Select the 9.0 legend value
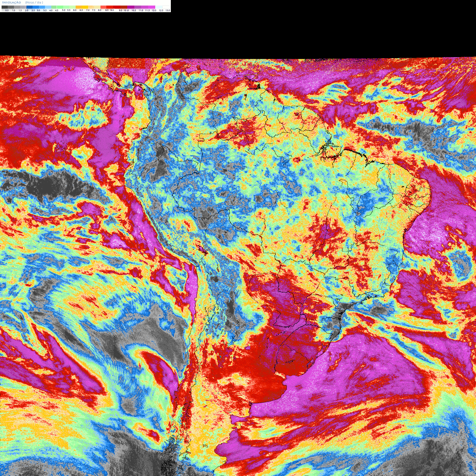This screenshot has height=476, width=476. pos(112,10)
